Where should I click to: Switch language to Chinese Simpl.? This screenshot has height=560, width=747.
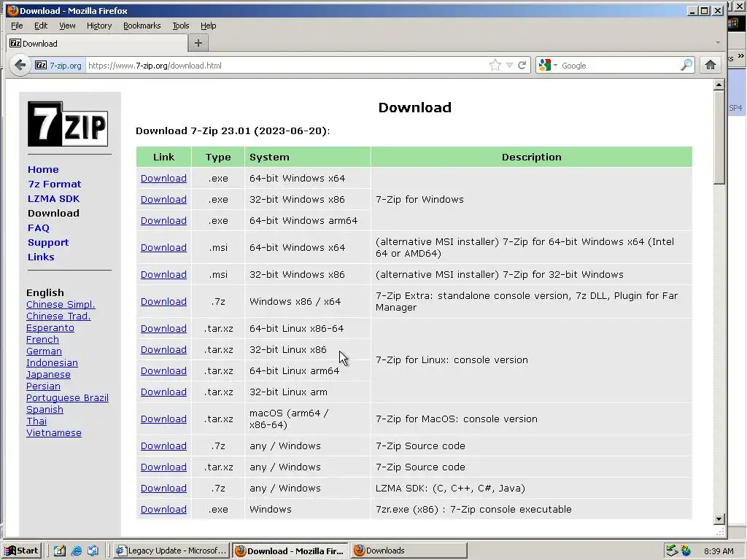coord(61,305)
